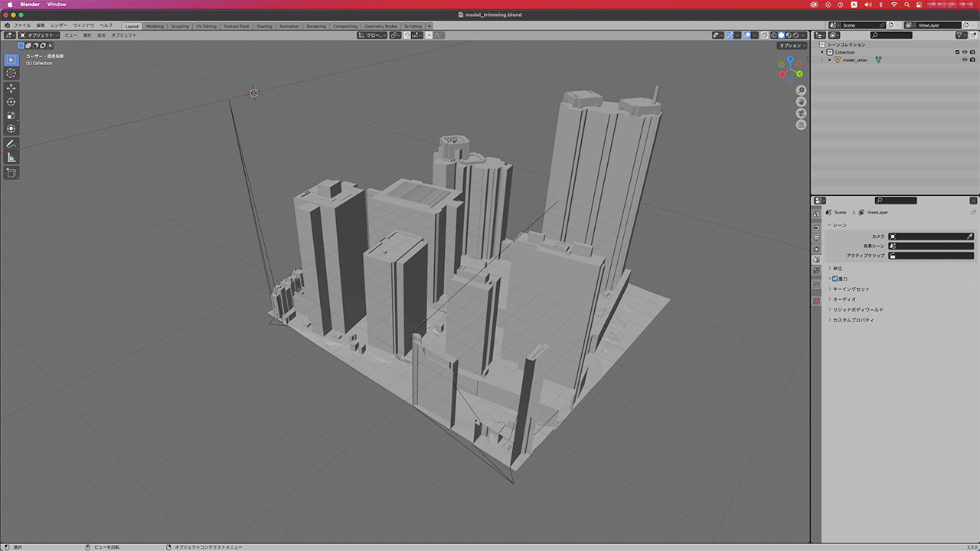Disable model_union in renders camera icon
980x551 pixels.
pyautogui.click(x=972, y=60)
